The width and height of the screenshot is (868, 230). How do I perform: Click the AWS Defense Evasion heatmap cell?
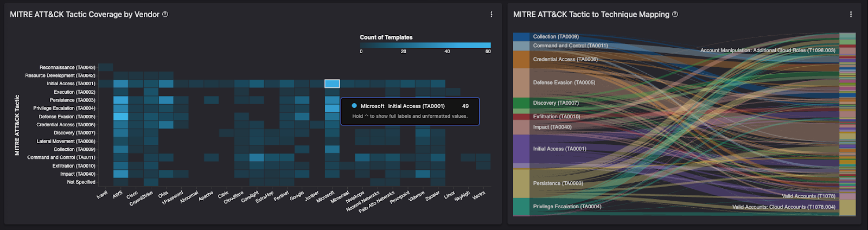[x=120, y=117]
